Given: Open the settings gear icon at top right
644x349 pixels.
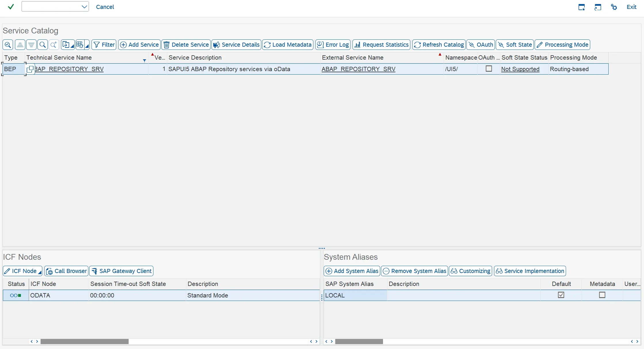Looking at the screenshot, I should (614, 7).
